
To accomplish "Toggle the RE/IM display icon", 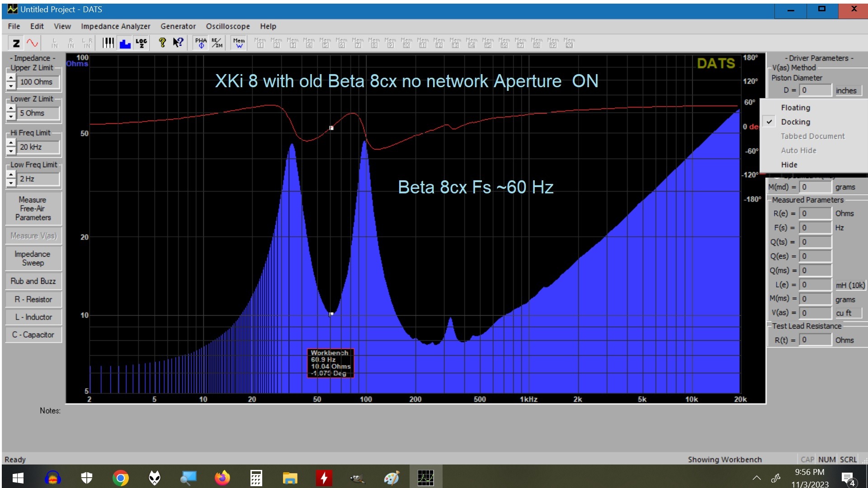I will click(x=217, y=43).
